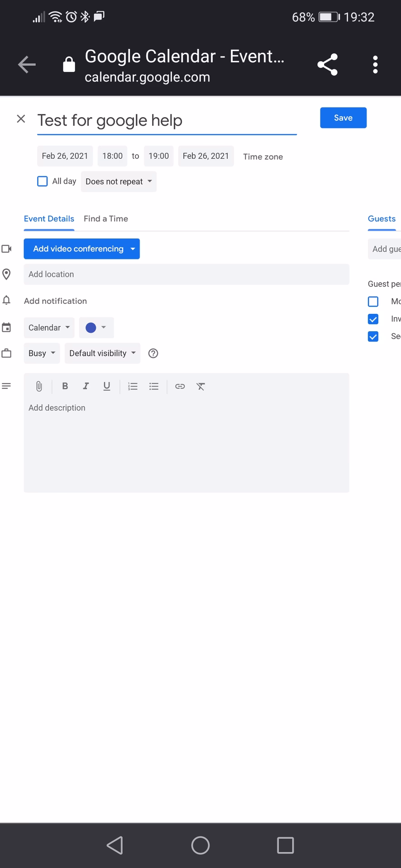Select the Guests tab

click(382, 219)
